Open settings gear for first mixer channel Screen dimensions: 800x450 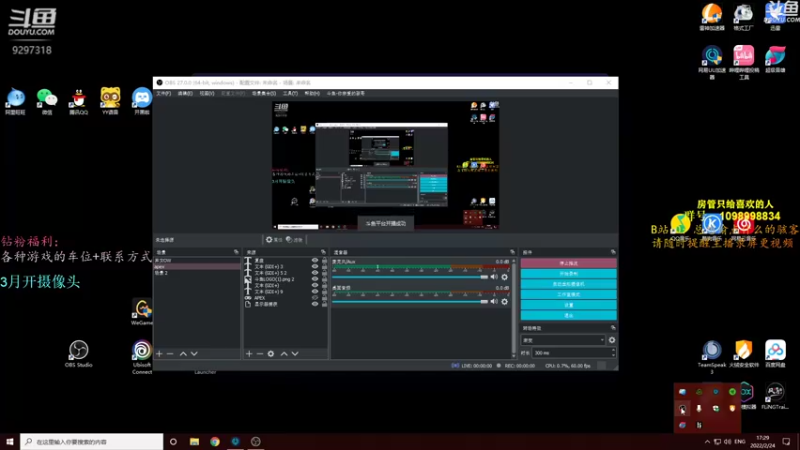point(505,277)
